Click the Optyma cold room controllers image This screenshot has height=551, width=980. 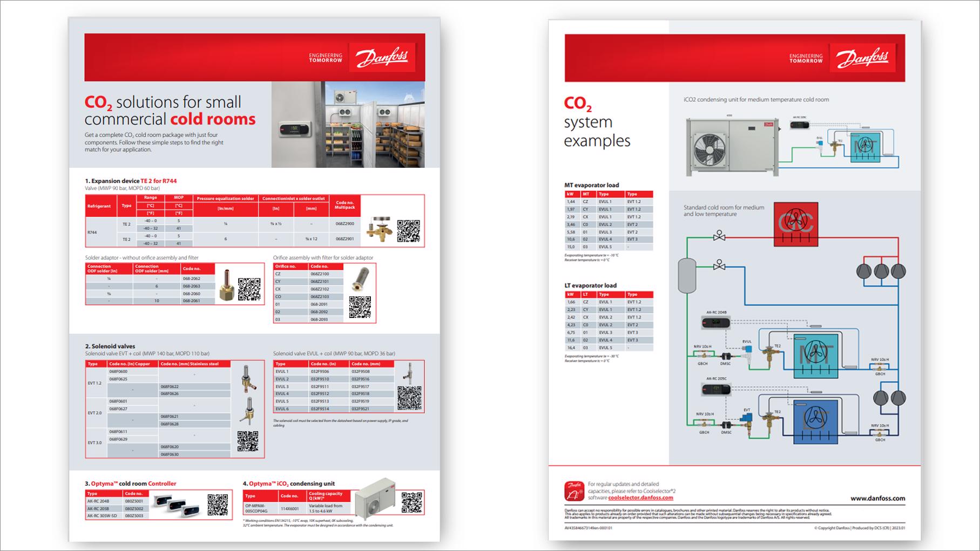click(178, 505)
